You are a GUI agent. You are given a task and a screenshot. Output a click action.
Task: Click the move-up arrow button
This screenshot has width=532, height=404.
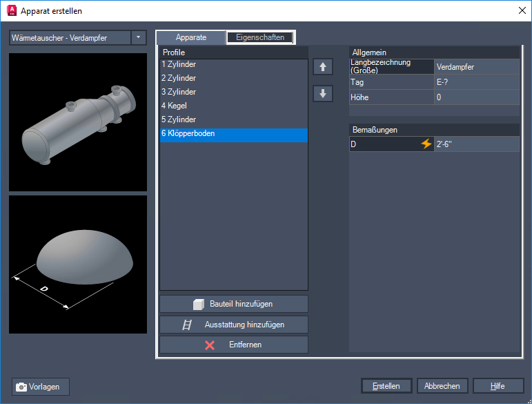[x=323, y=67]
